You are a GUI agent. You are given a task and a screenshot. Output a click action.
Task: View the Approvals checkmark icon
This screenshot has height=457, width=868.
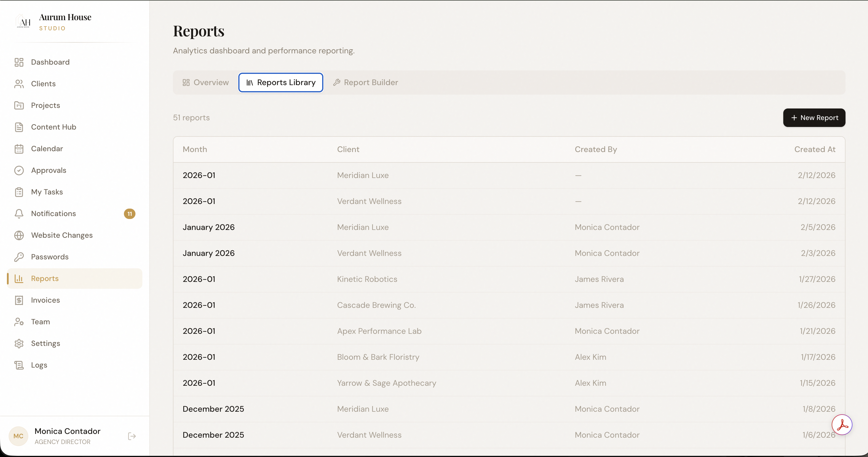(19, 170)
